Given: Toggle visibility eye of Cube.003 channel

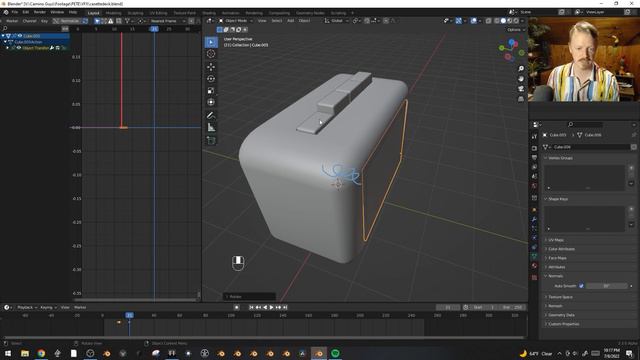Looking at the screenshot, I should coord(20,36).
